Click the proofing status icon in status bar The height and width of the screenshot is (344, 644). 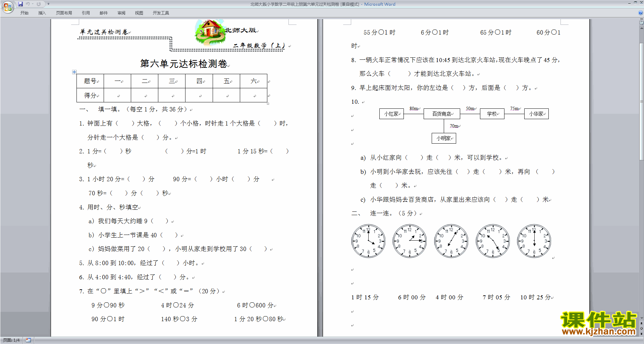point(28,340)
